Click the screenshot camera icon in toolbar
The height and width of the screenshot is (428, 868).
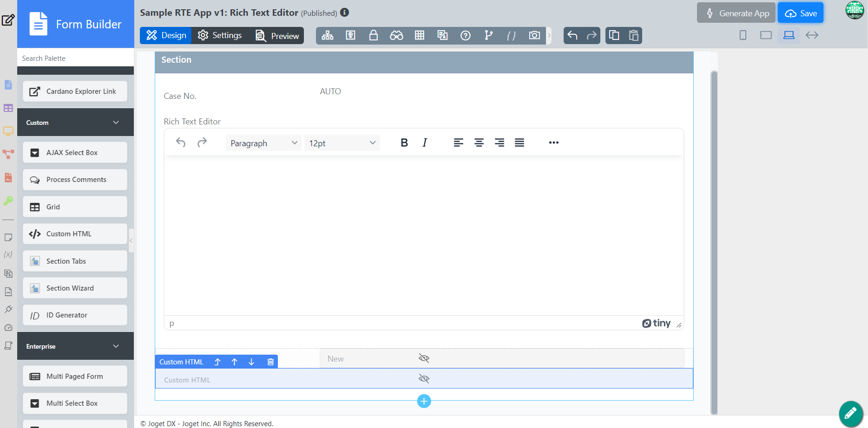point(534,36)
